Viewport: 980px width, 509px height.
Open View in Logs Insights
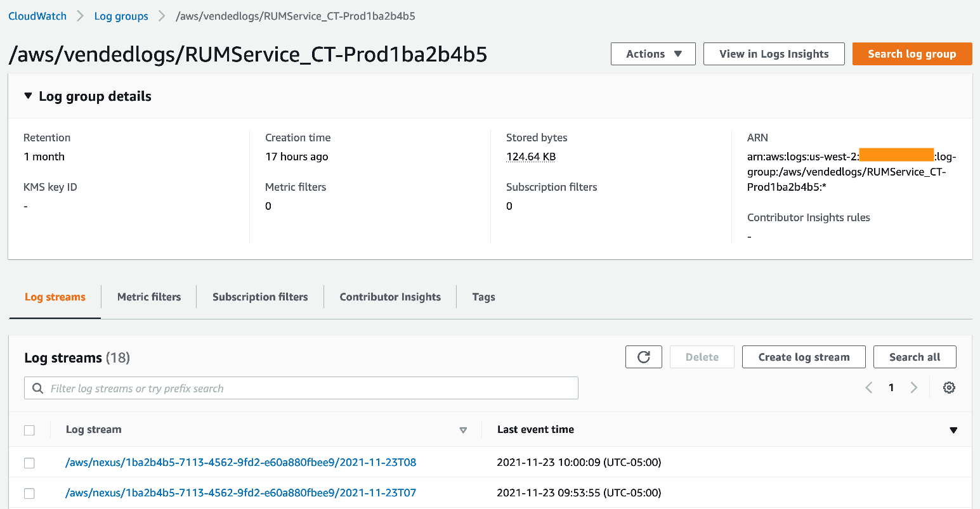pos(773,54)
